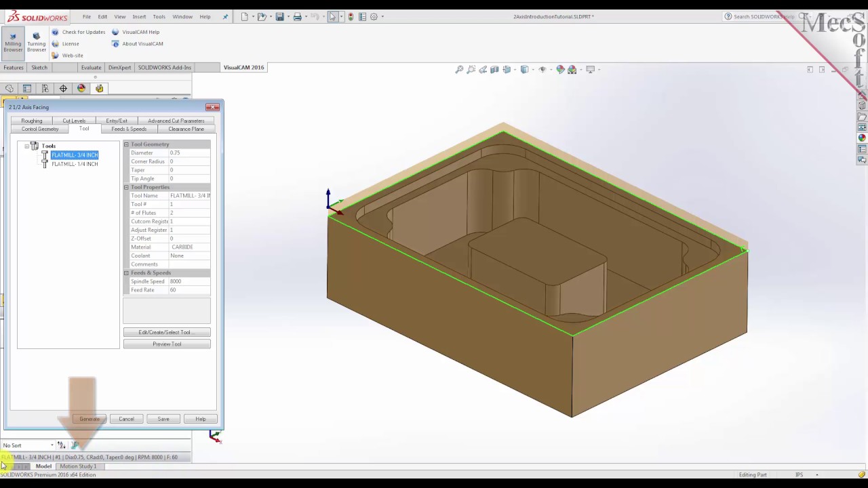Click the New document icon
This screenshot has height=488, width=868.
tap(245, 17)
